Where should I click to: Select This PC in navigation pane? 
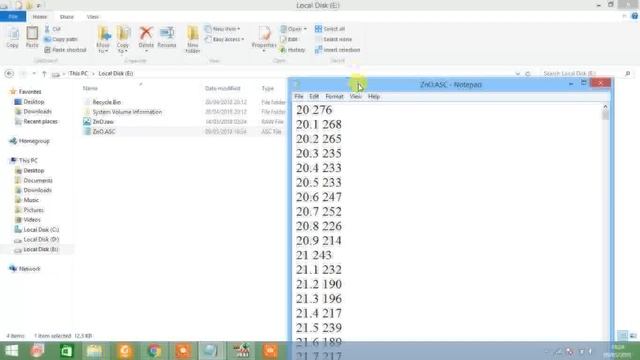coord(28,160)
